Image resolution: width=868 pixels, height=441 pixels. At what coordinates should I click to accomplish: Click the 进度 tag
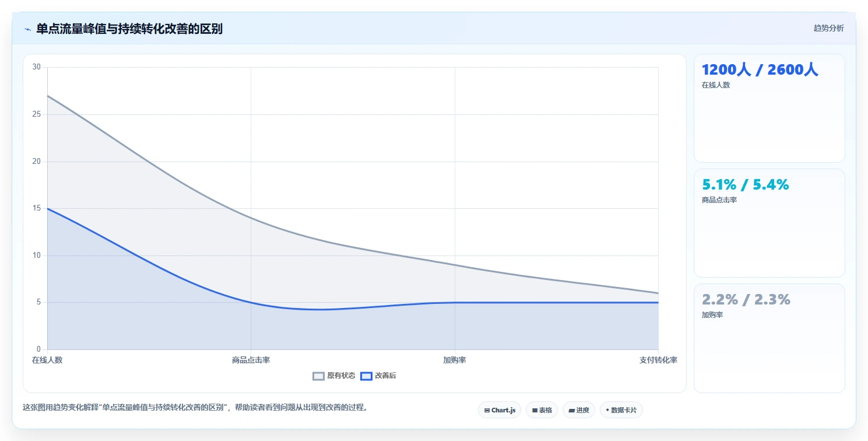pos(579,410)
